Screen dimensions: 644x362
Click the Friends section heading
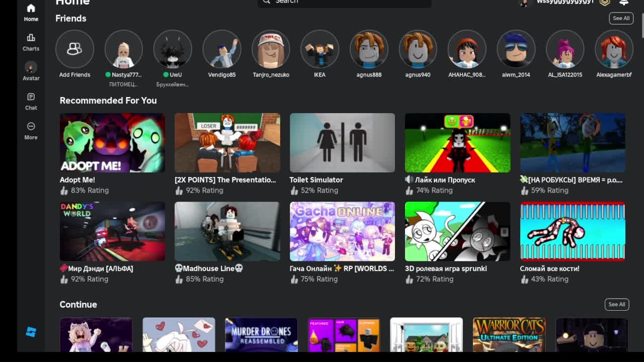71,18
